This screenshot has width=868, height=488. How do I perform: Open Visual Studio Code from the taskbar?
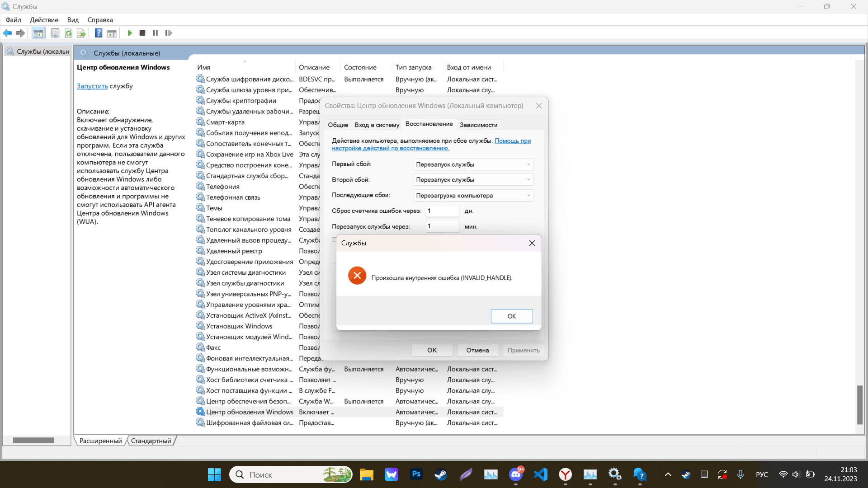pos(541,474)
